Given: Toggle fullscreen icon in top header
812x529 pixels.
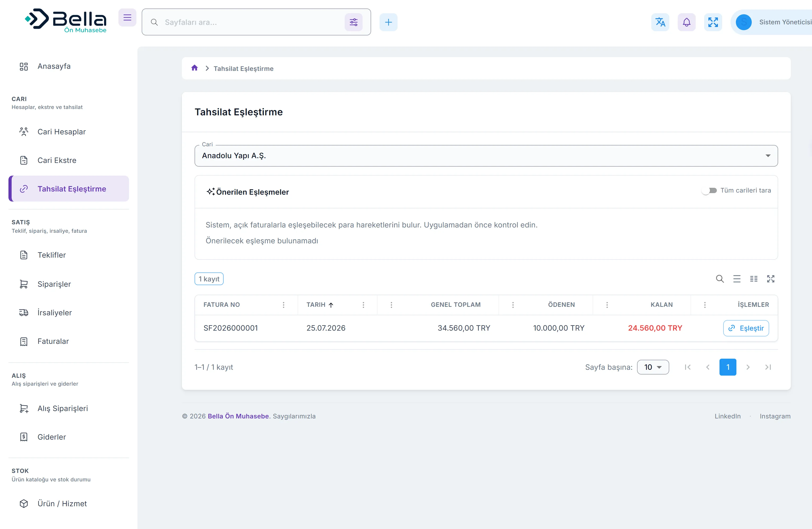Looking at the screenshot, I should pyautogui.click(x=713, y=22).
